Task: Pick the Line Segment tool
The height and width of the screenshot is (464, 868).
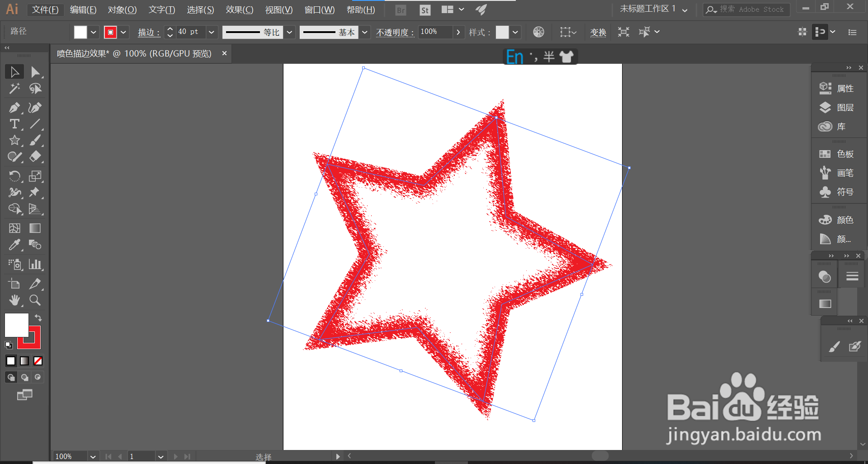Action: tap(35, 124)
